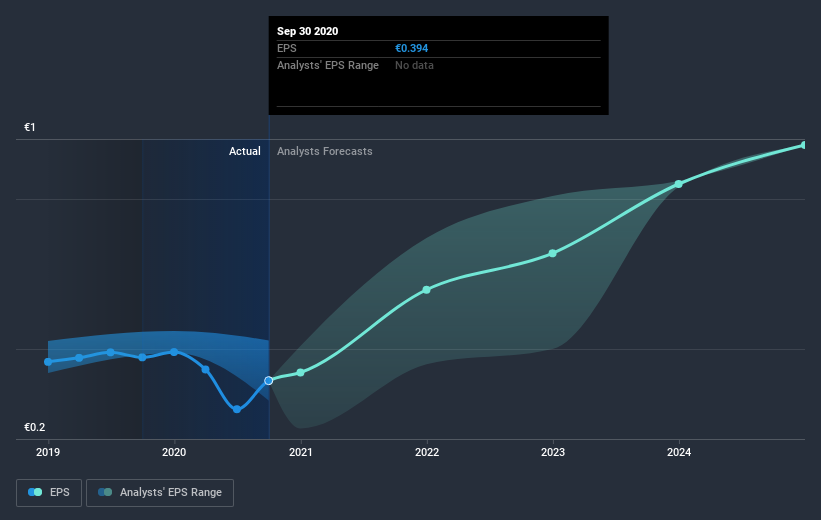Select the EPS data point at 2020

(174, 352)
